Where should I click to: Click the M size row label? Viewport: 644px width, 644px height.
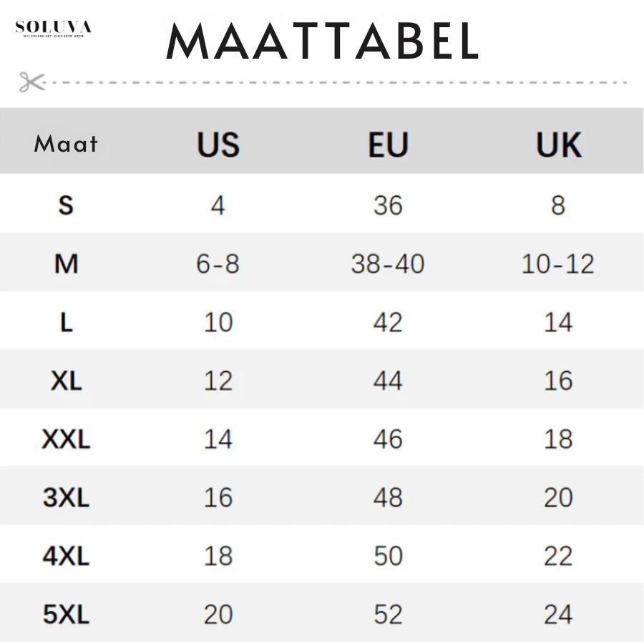coord(66,265)
